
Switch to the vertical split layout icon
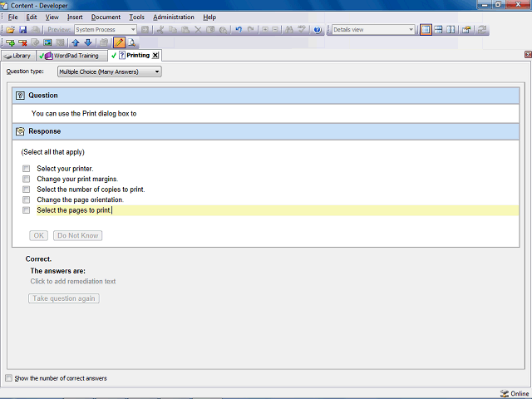451,30
